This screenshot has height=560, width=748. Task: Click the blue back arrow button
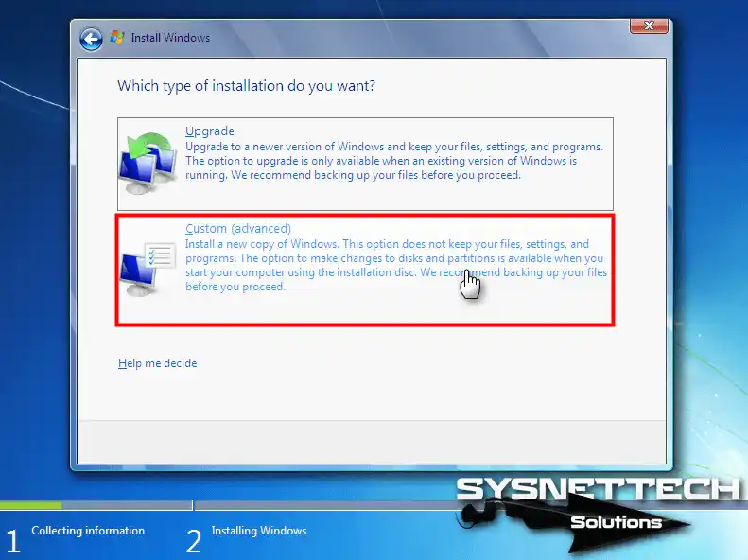click(x=91, y=39)
